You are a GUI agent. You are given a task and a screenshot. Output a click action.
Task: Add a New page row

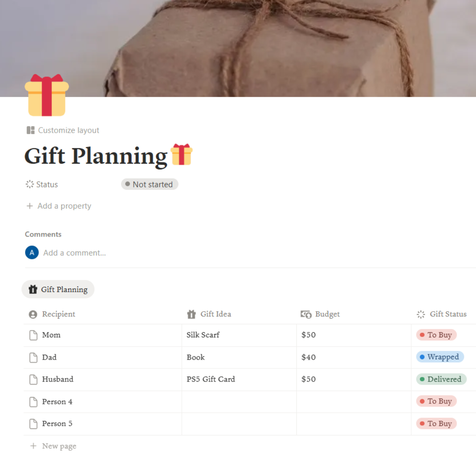[x=53, y=446]
